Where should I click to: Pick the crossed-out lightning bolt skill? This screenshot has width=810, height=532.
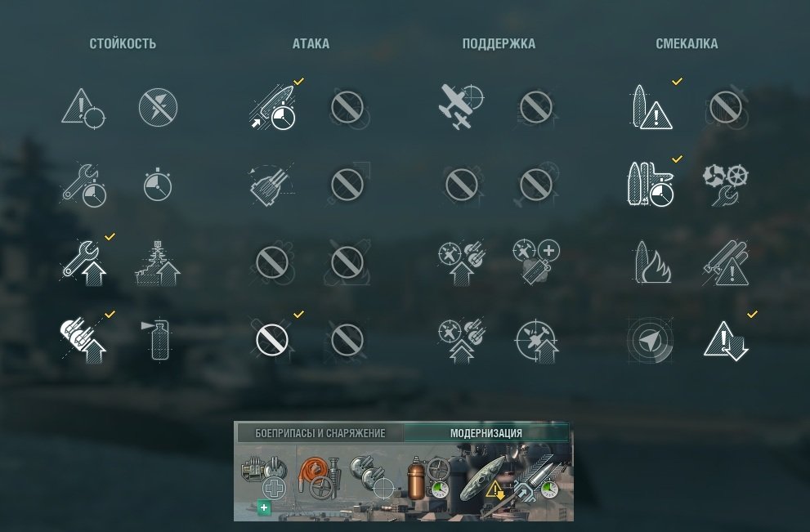[x=158, y=107]
